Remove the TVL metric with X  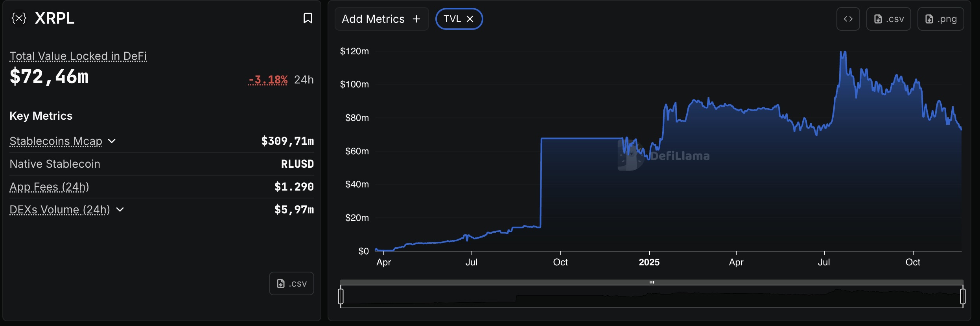(470, 19)
